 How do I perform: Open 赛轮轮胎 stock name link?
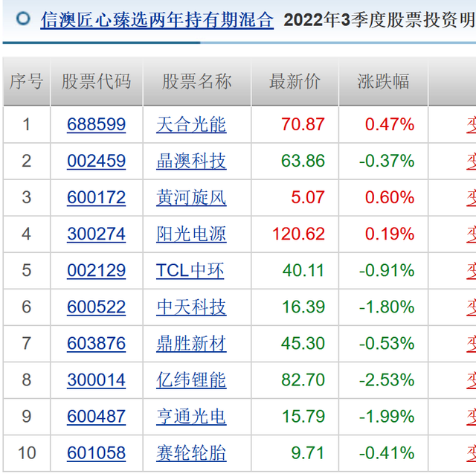[x=191, y=452]
